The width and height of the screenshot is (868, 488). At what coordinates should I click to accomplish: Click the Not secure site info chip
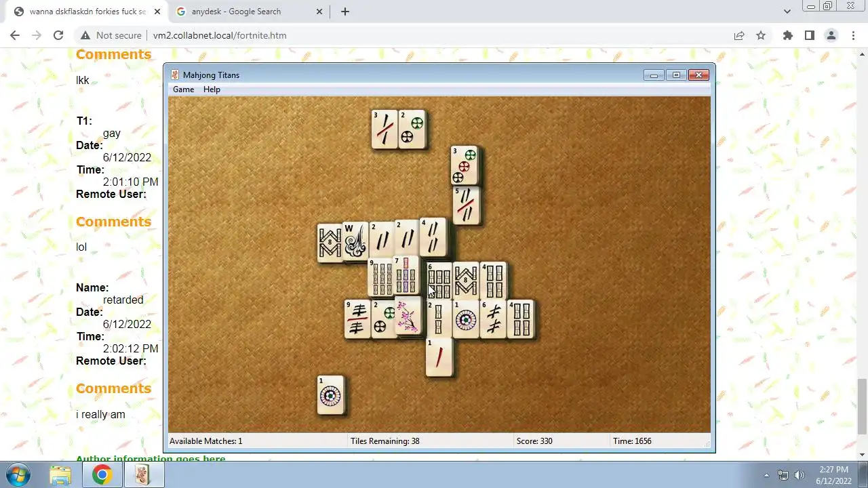point(111,35)
